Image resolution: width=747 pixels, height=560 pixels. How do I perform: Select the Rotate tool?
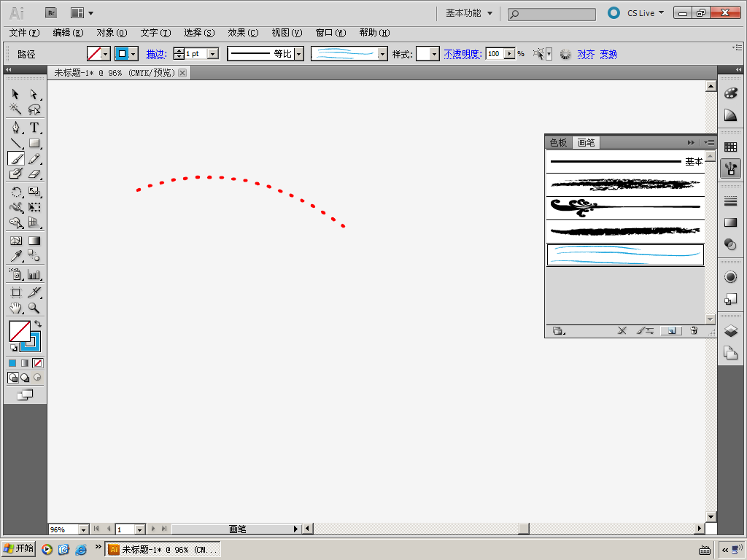[15, 192]
